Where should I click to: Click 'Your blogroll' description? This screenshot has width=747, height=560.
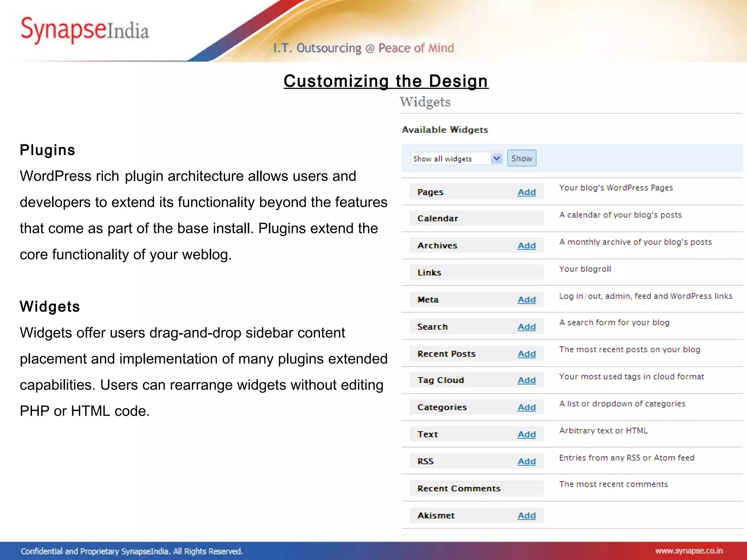(x=585, y=269)
